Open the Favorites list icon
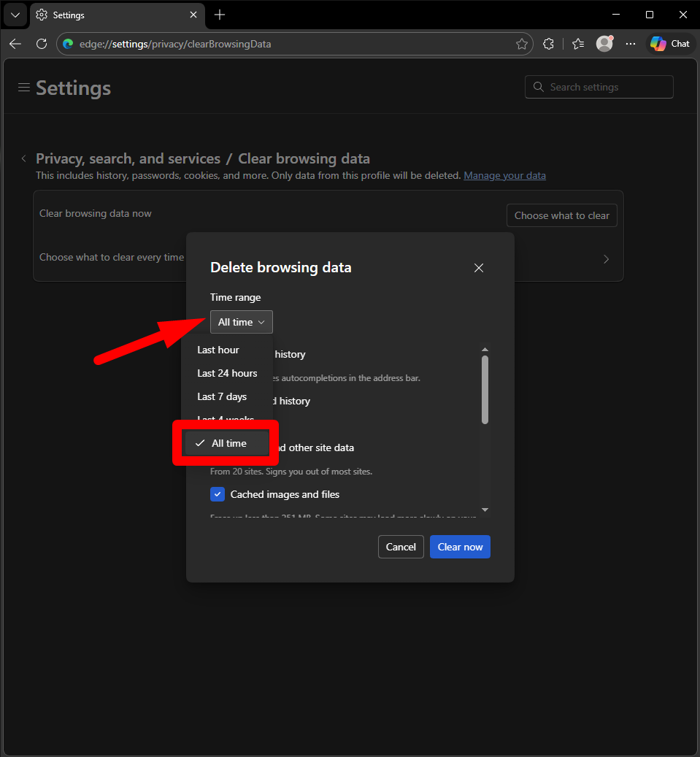This screenshot has width=700, height=757. click(x=578, y=44)
